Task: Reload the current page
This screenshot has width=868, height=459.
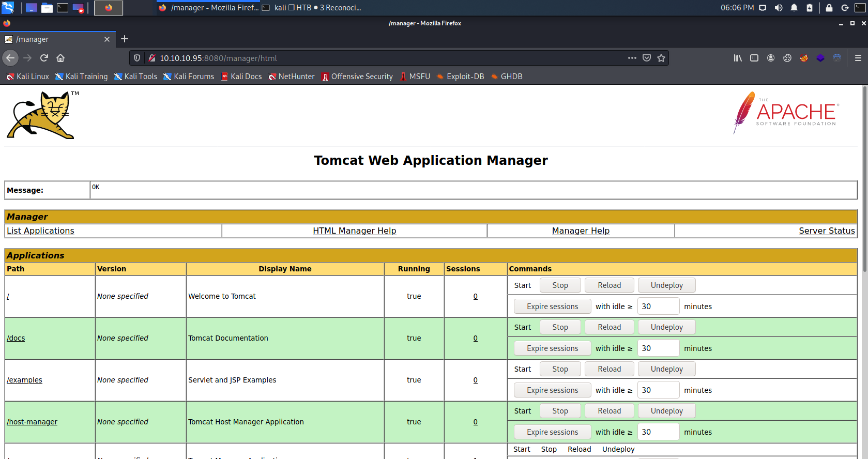Action: coord(44,58)
